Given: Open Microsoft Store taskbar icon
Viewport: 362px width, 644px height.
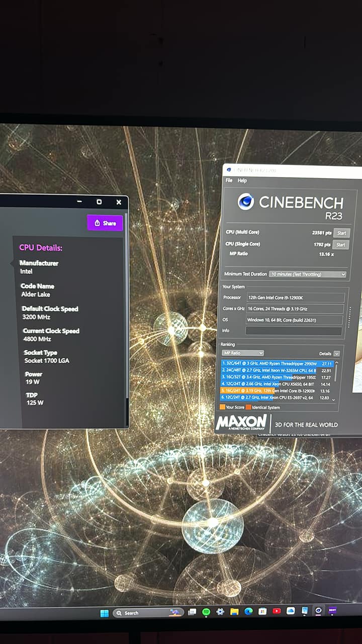Looking at the screenshot, I should (x=262, y=611).
